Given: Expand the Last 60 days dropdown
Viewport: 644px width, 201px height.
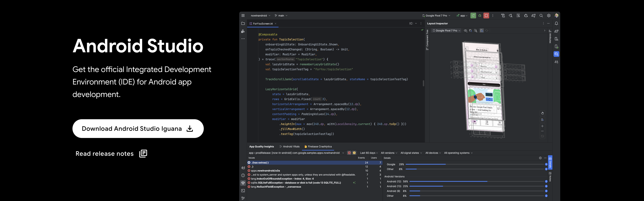Looking at the screenshot, I should tap(369, 153).
